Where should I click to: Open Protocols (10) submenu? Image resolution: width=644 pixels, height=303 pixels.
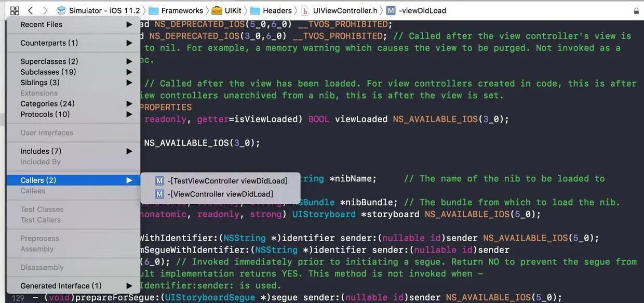(73, 114)
